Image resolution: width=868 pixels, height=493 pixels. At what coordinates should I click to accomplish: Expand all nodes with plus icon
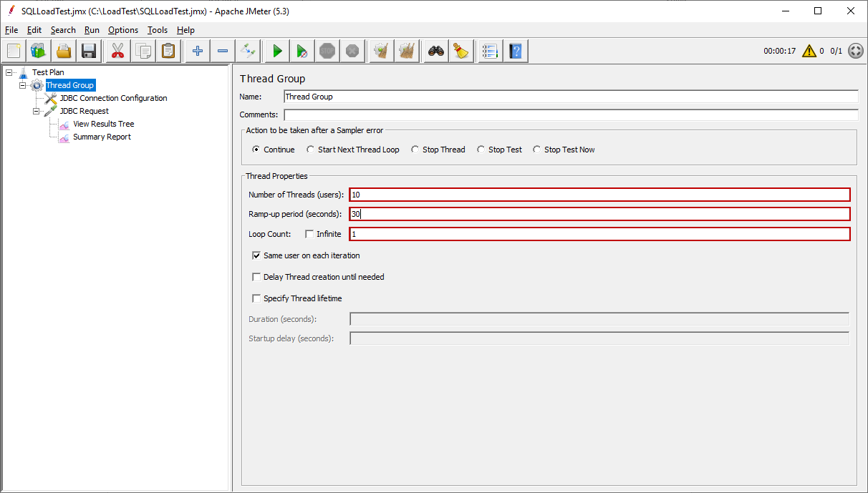coord(198,51)
